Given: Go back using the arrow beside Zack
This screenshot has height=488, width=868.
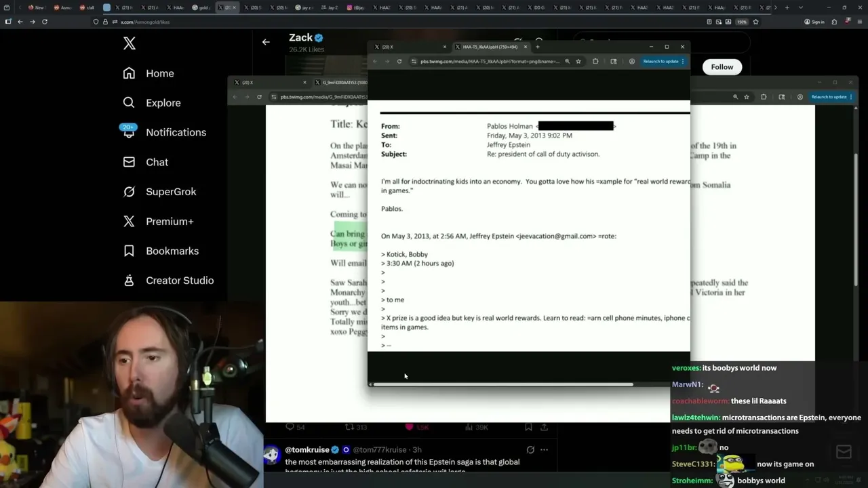Looking at the screenshot, I should (x=266, y=42).
